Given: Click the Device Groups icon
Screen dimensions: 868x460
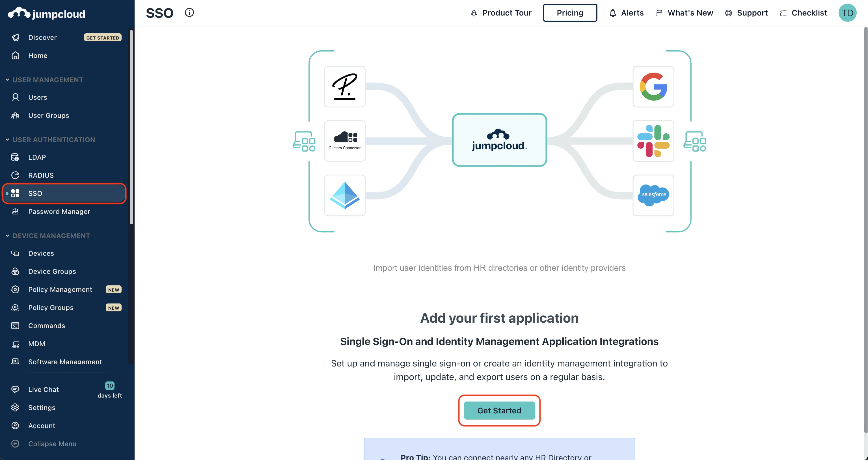Looking at the screenshot, I should pos(16,272).
